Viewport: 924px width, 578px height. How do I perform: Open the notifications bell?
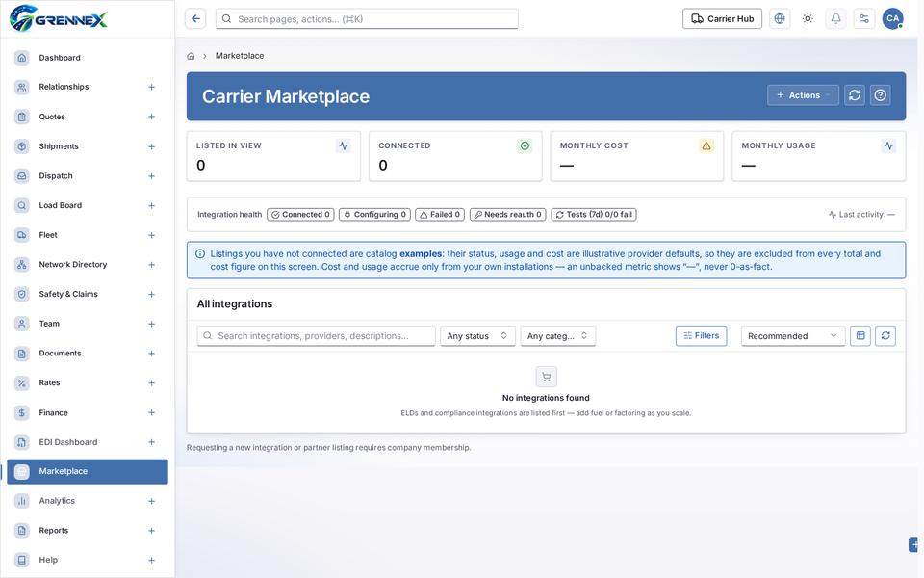coord(835,19)
